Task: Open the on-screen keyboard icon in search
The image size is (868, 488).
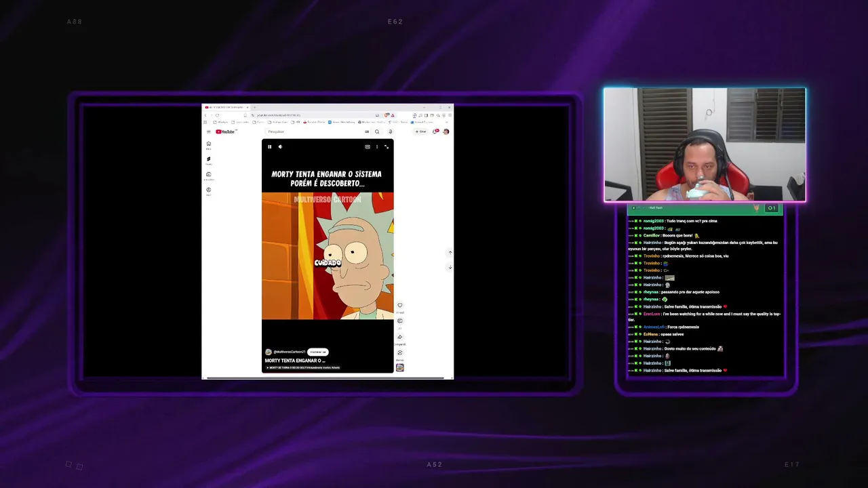Action: click(367, 131)
